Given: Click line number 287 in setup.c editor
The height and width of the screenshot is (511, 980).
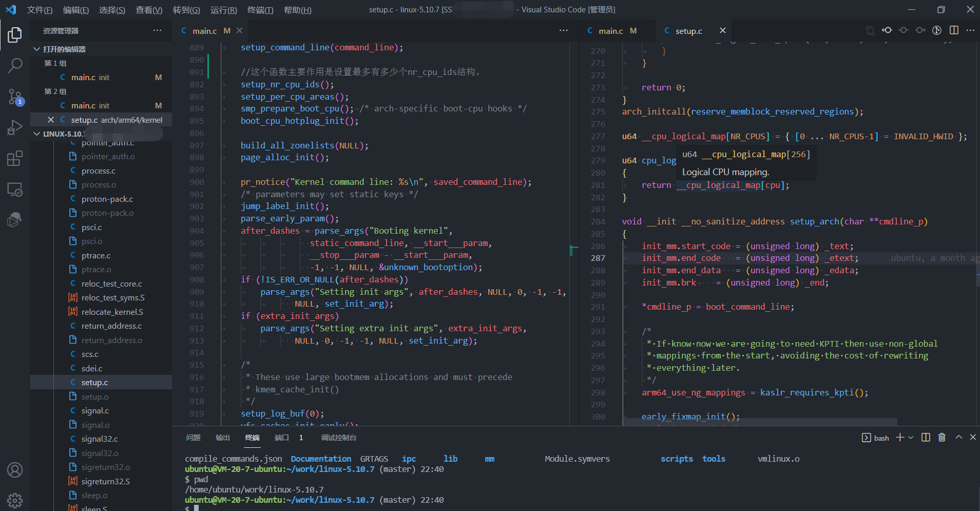Looking at the screenshot, I should [x=598, y=258].
